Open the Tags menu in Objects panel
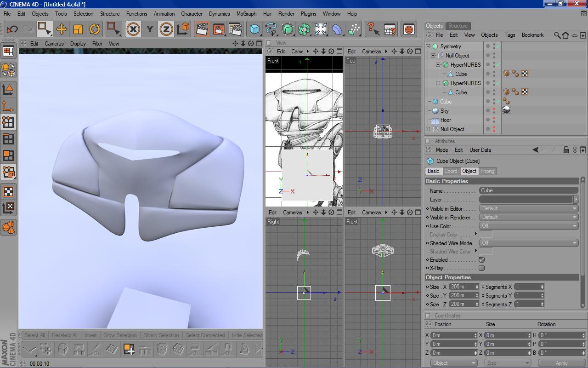This screenshot has width=588, height=368. coord(509,35)
